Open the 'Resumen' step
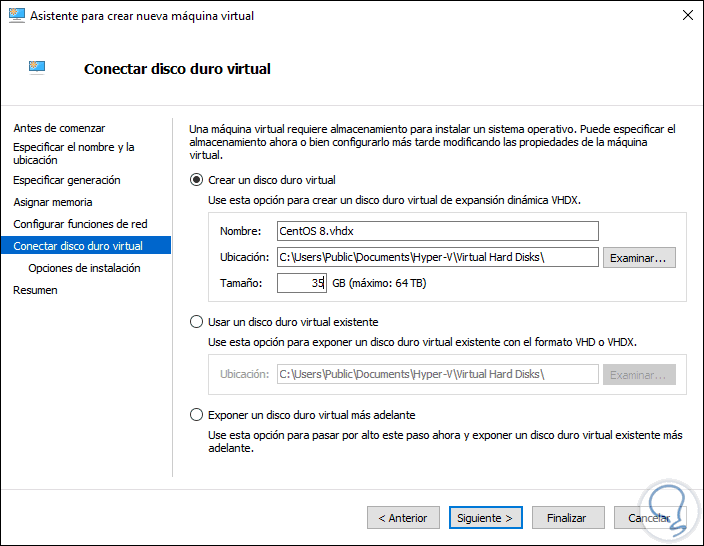 (x=35, y=290)
